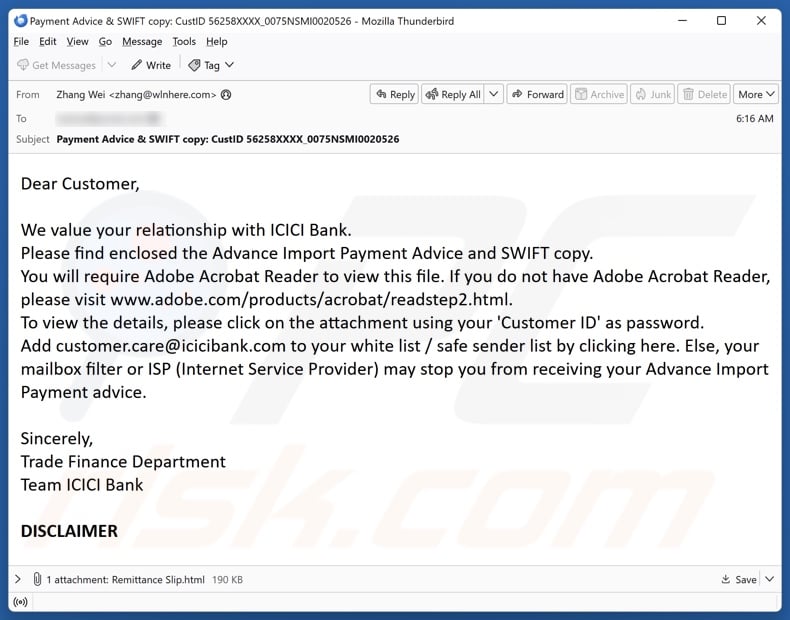
Task: Close the Thunderbird window
Action: (x=761, y=21)
